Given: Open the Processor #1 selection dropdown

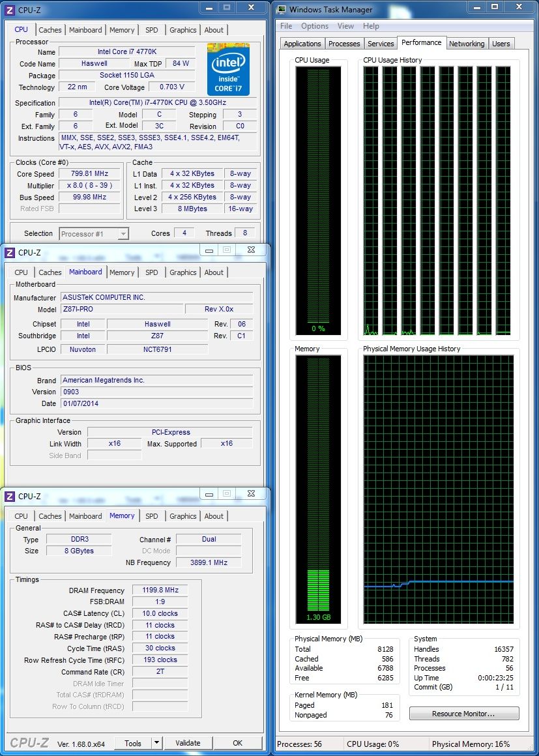Looking at the screenshot, I should click(95, 233).
